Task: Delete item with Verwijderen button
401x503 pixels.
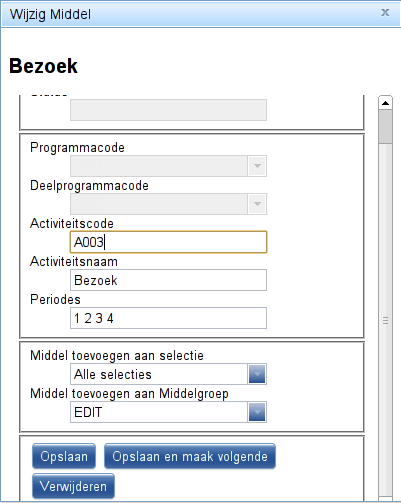Action: click(73, 486)
